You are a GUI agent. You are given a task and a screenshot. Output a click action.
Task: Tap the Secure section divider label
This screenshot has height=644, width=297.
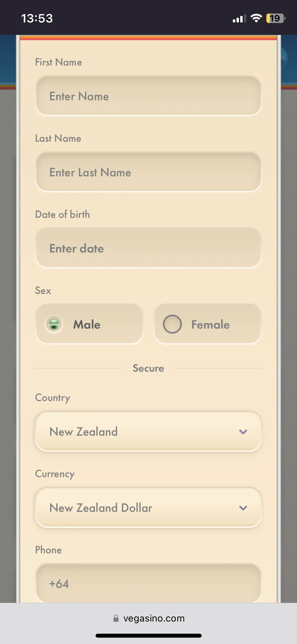(148, 368)
